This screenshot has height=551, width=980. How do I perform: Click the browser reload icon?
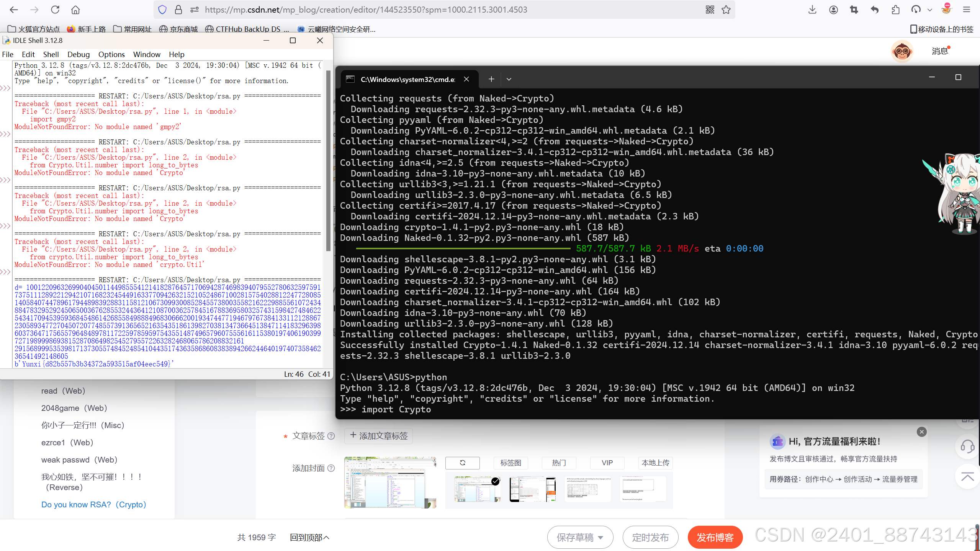tap(55, 10)
